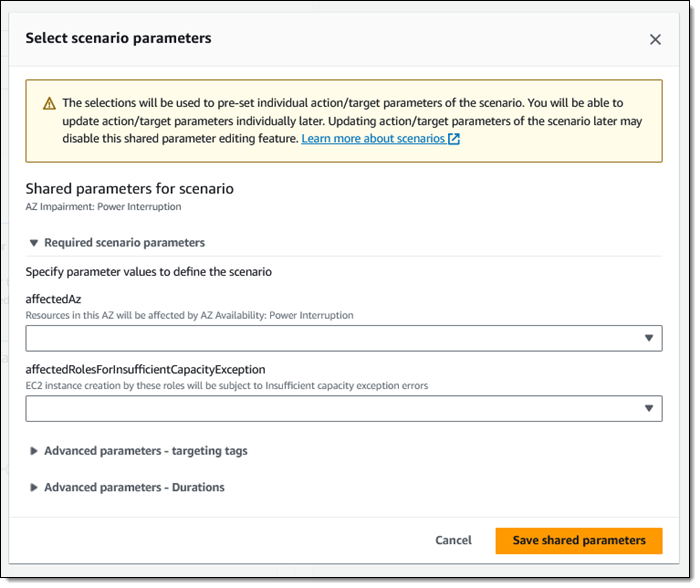Click the affectedAz dropdown arrow icon
Viewport: 700px width, 588px height.
649,339
